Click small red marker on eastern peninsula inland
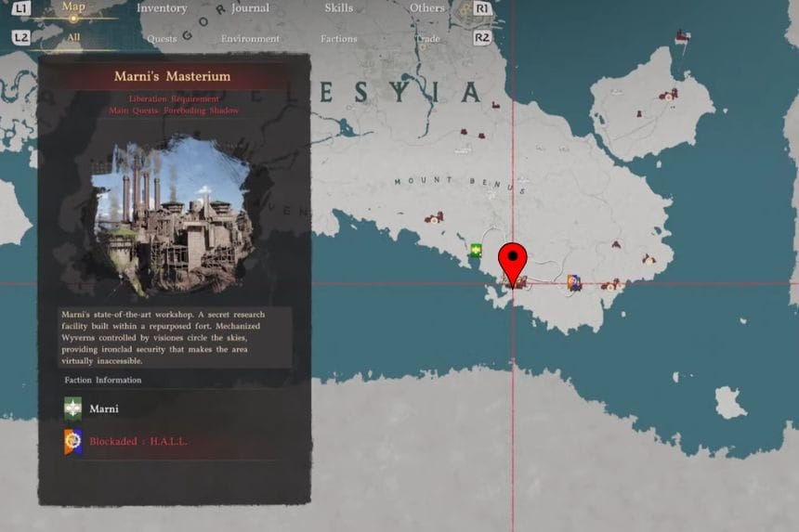This screenshot has height=532, width=799. coord(616,245)
